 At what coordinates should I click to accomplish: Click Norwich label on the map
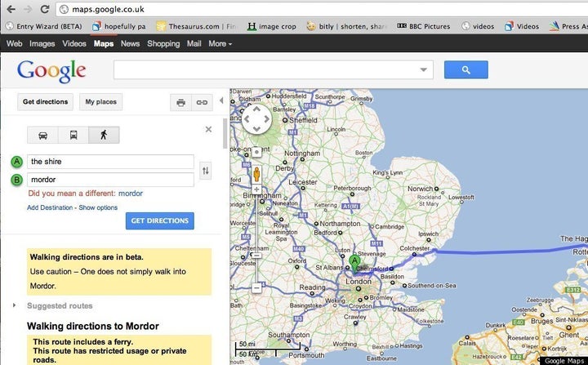point(421,189)
